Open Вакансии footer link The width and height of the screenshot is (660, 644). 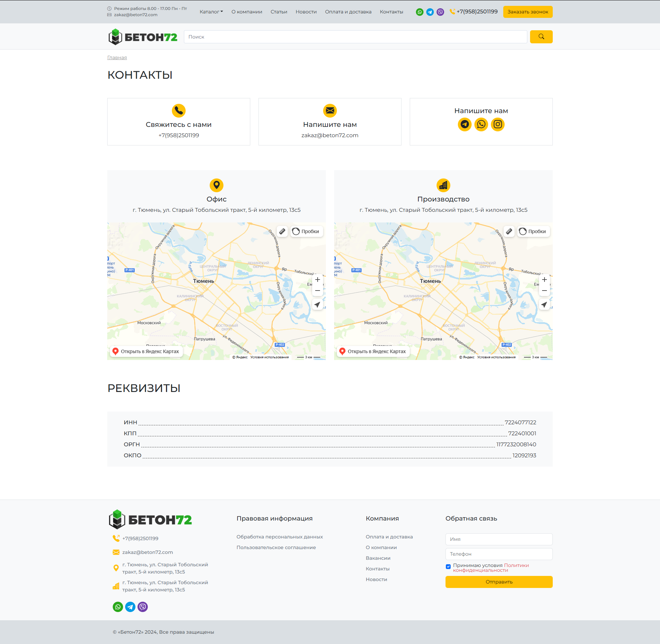tap(378, 558)
